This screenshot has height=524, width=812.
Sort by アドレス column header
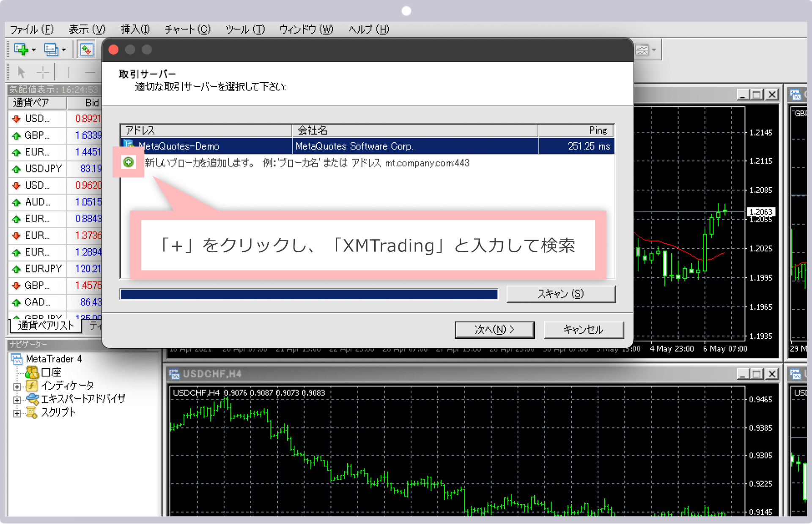(206, 131)
